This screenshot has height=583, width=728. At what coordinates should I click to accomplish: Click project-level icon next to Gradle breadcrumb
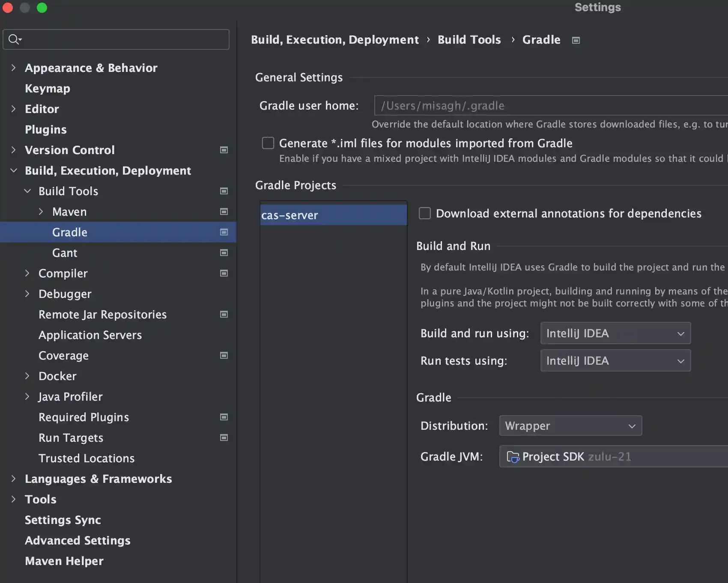(x=576, y=40)
